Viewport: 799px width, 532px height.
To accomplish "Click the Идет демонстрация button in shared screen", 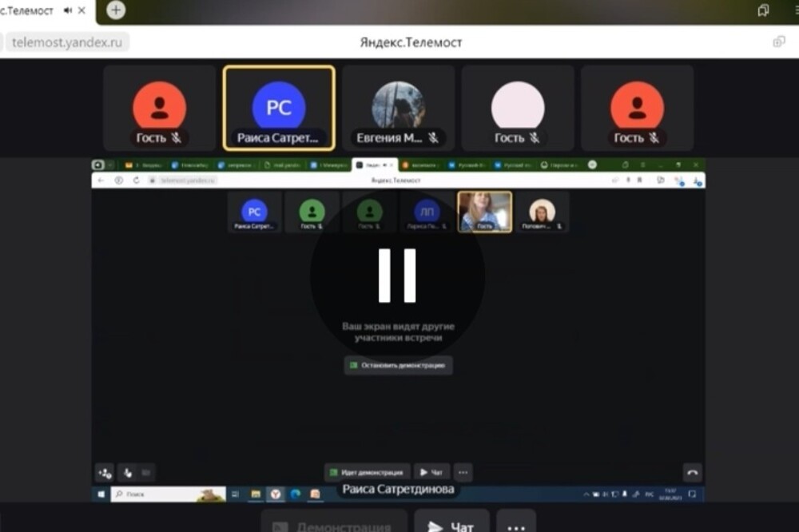I will pyautogui.click(x=368, y=472).
